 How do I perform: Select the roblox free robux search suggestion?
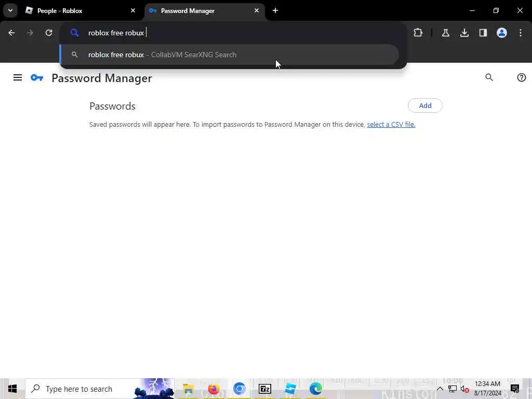[x=229, y=55]
